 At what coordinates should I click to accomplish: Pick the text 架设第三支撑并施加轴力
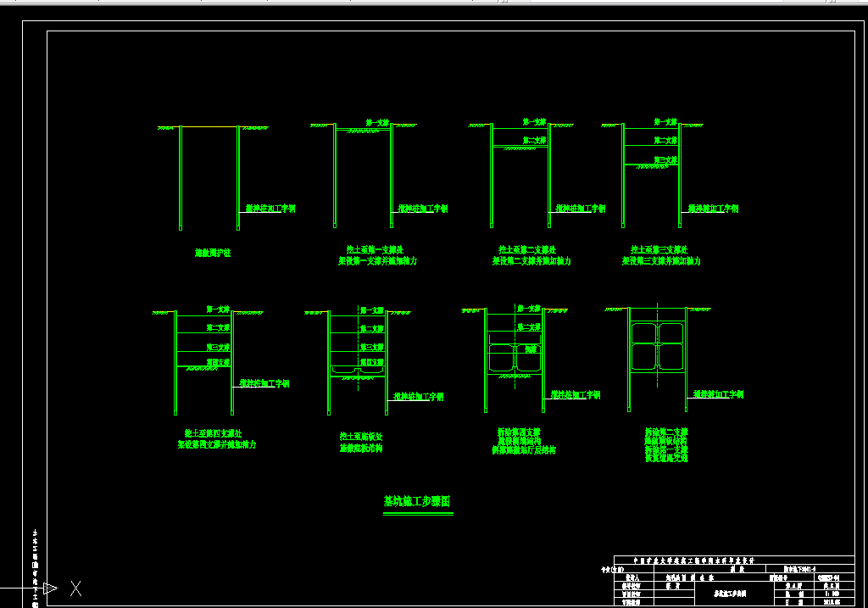(661, 261)
